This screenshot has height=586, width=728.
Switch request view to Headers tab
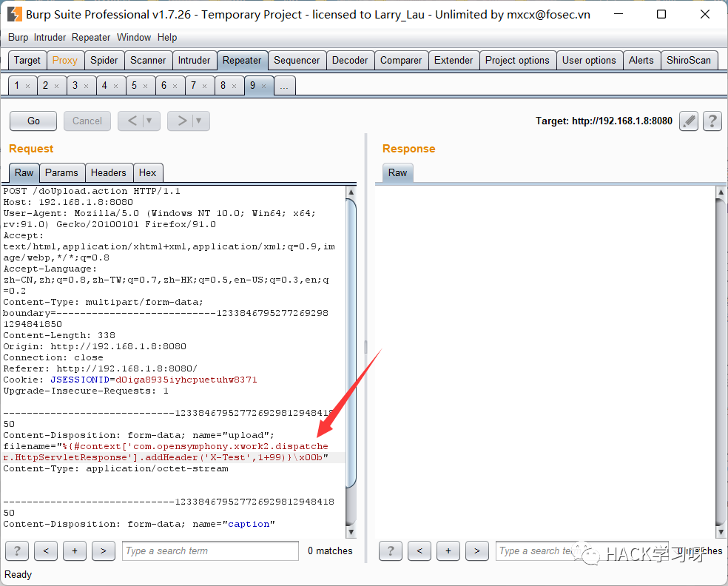(109, 172)
